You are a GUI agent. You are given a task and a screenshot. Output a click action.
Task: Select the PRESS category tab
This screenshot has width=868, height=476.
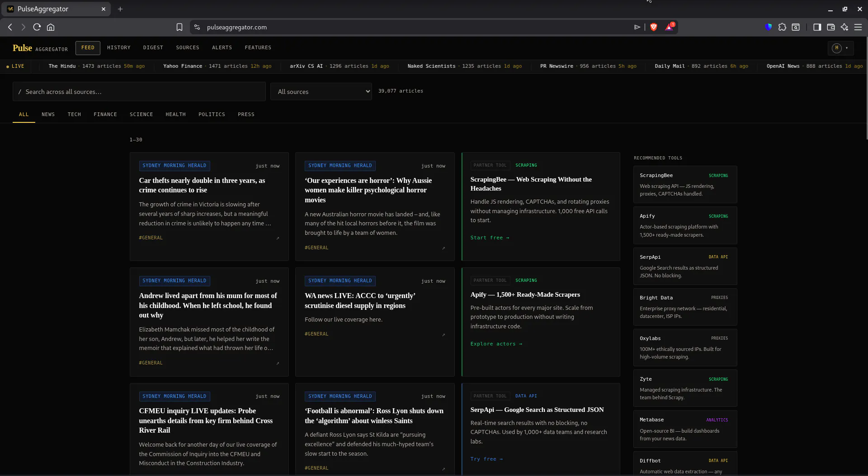(246, 114)
